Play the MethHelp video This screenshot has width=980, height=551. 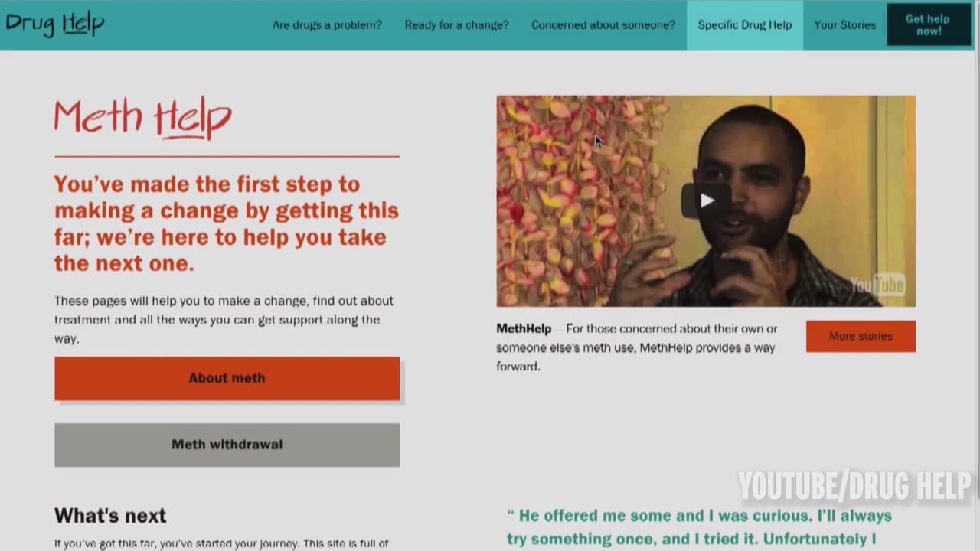[706, 201]
